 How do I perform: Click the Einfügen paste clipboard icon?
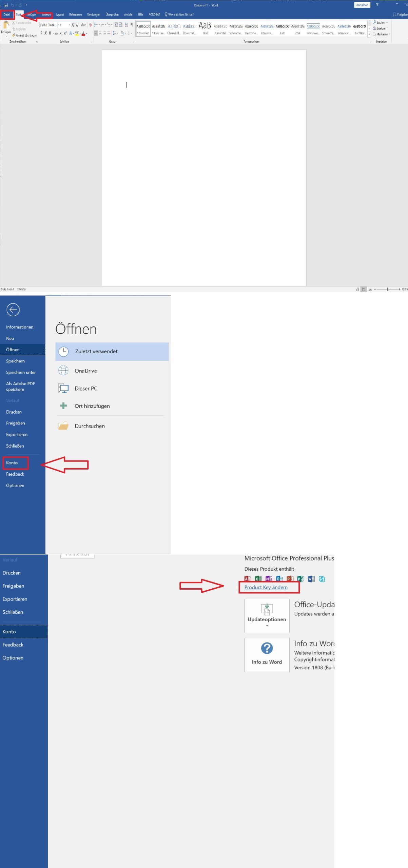[x=6, y=25]
